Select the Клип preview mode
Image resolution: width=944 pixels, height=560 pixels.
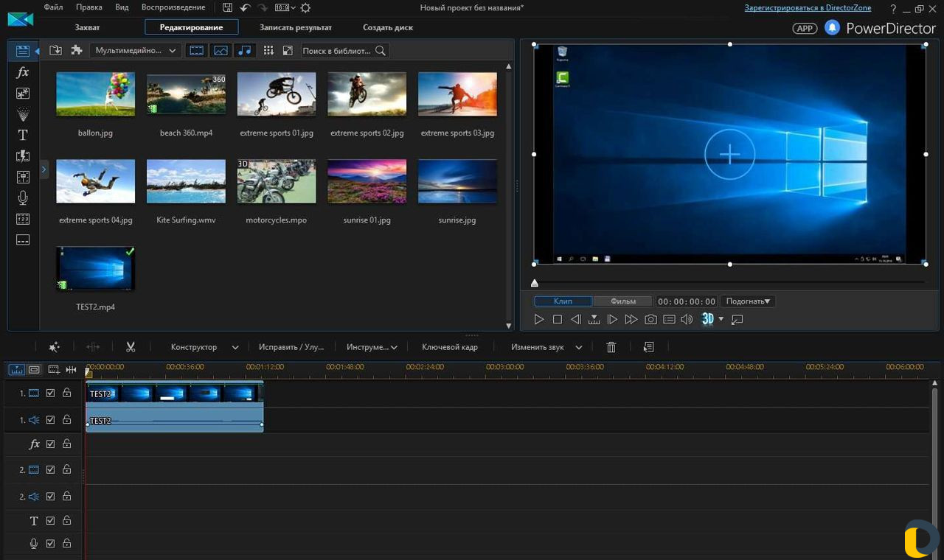pyautogui.click(x=563, y=301)
